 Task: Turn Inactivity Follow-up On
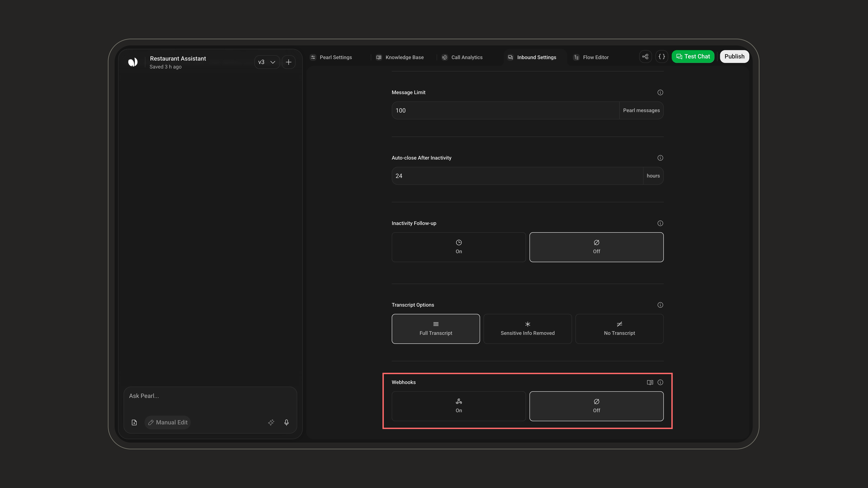tap(459, 247)
